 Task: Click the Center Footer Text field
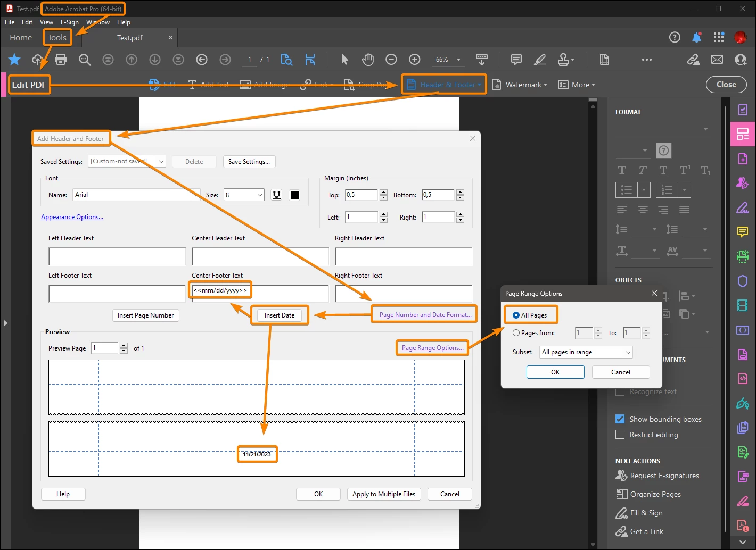tap(260, 294)
